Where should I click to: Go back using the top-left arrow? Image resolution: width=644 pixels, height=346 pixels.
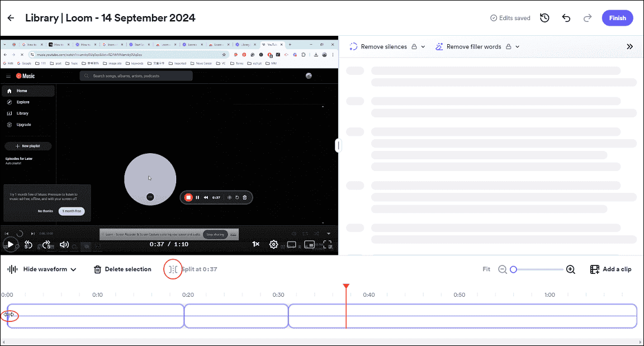(11, 18)
